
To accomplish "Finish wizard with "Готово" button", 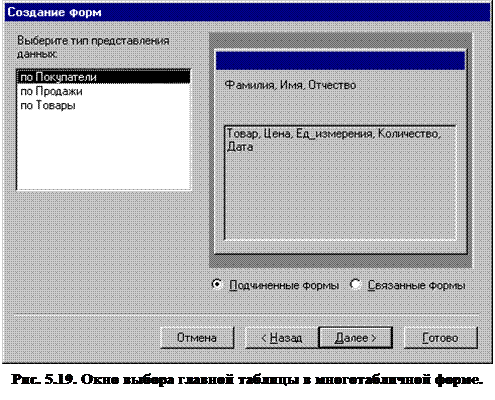I will coord(440,338).
